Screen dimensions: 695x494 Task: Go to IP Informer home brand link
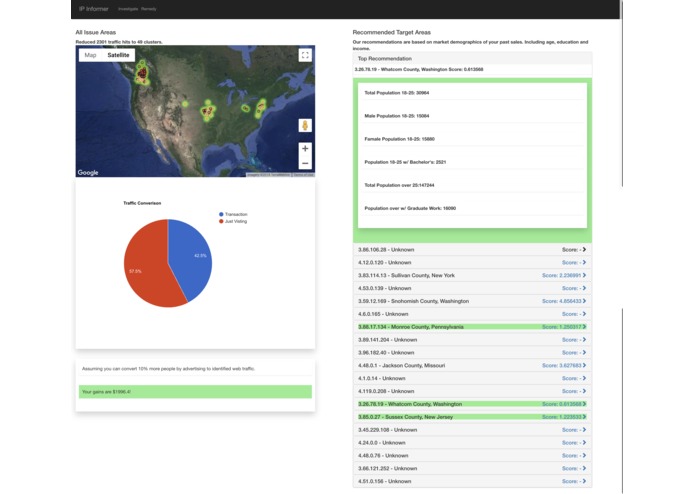94,9
